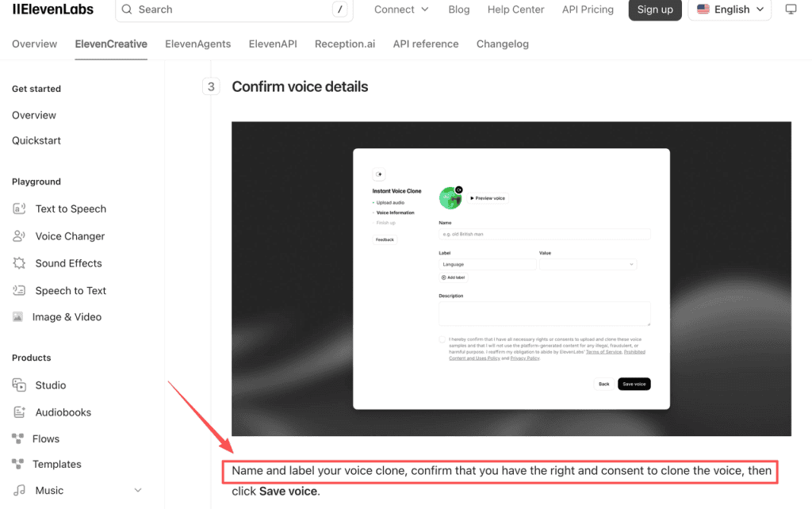Select the Audiobooks icon in sidebar
The height and width of the screenshot is (509, 812).
tap(19, 412)
